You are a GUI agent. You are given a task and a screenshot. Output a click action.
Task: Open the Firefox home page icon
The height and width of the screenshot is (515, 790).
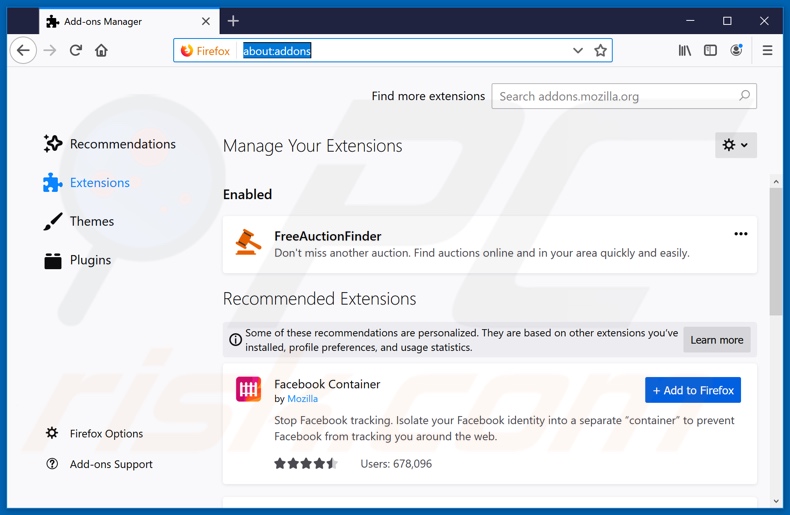[x=101, y=50]
